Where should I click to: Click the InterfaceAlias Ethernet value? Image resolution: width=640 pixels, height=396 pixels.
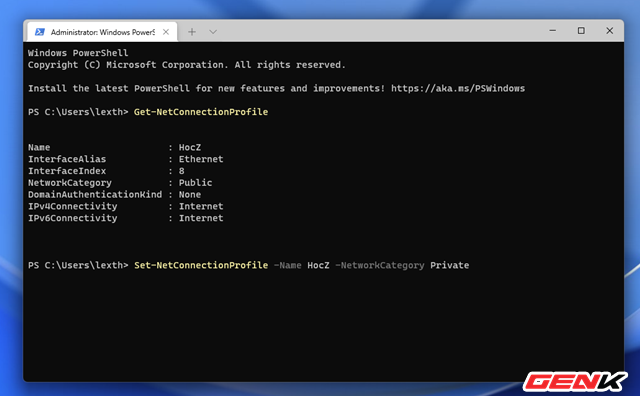tap(201, 159)
